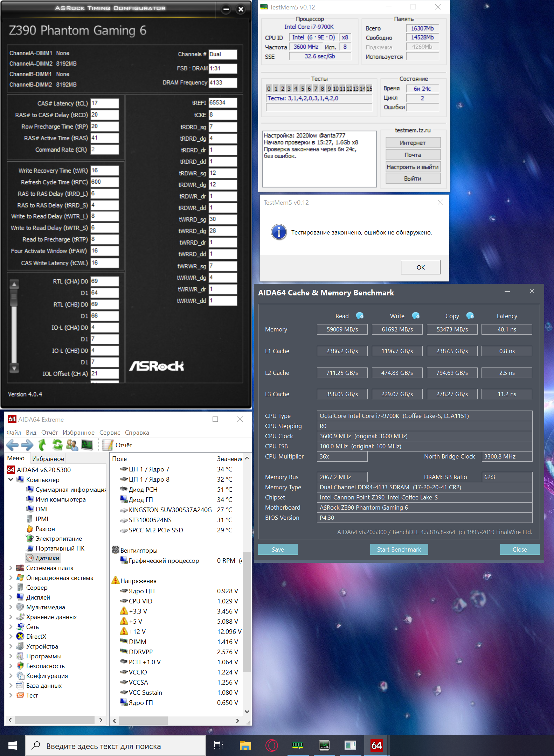Screen dimensions: 554x756
Task: Open File Explorer from the taskbar
Action: pos(245,745)
